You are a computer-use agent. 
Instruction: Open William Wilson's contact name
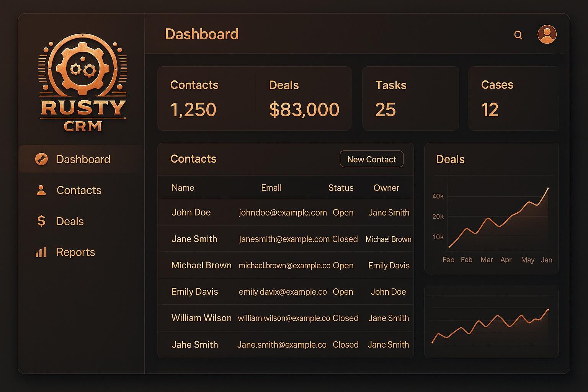(201, 318)
